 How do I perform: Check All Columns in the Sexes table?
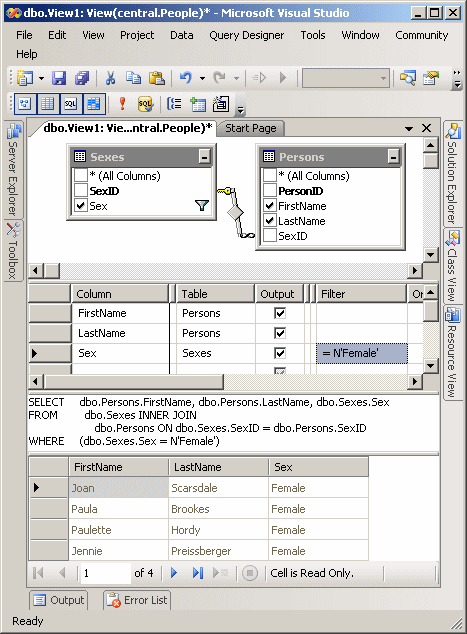pos(81,175)
